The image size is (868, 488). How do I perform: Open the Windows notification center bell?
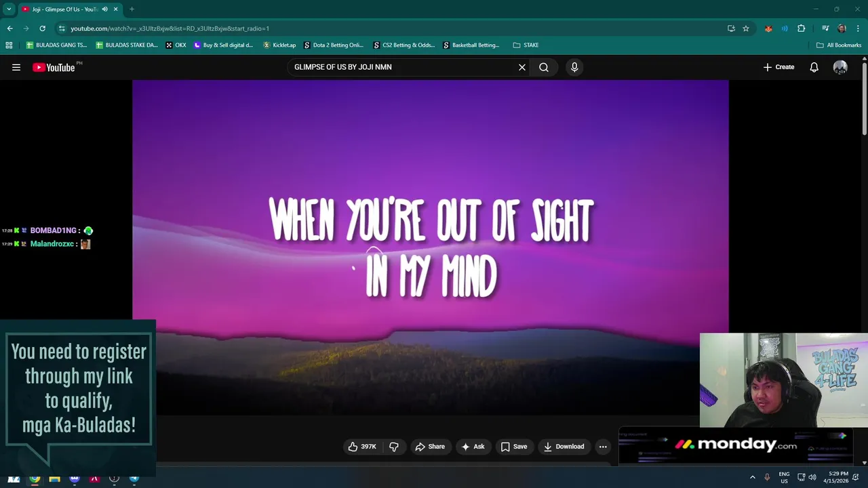(856, 478)
